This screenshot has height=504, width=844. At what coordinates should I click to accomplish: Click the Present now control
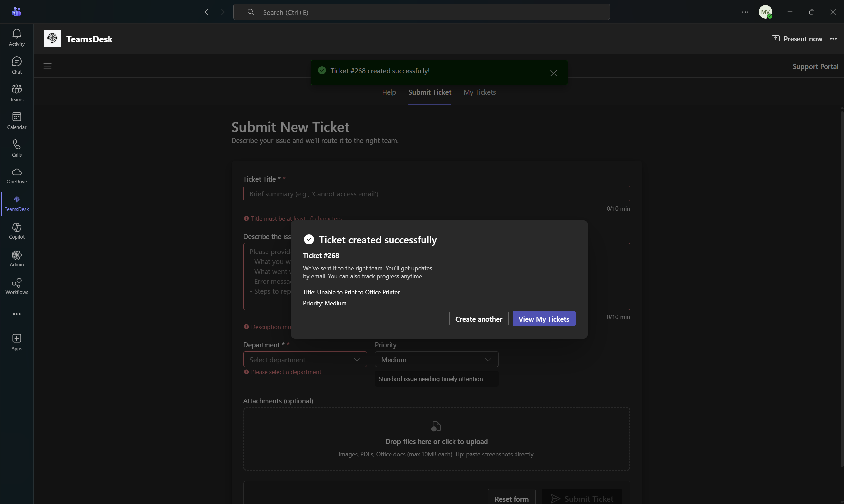797,38
